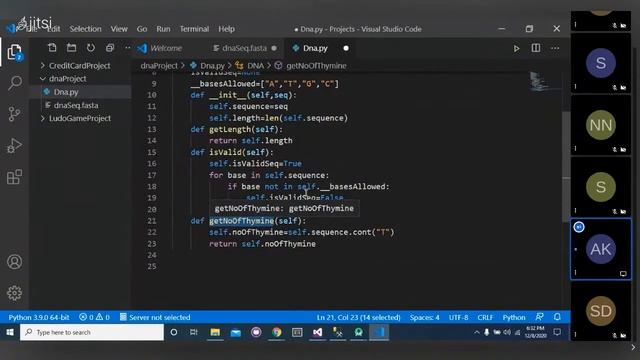This screenshot has height=360, width=640.
Task: Open the Search view in activity bar
Action: point(15,83)
